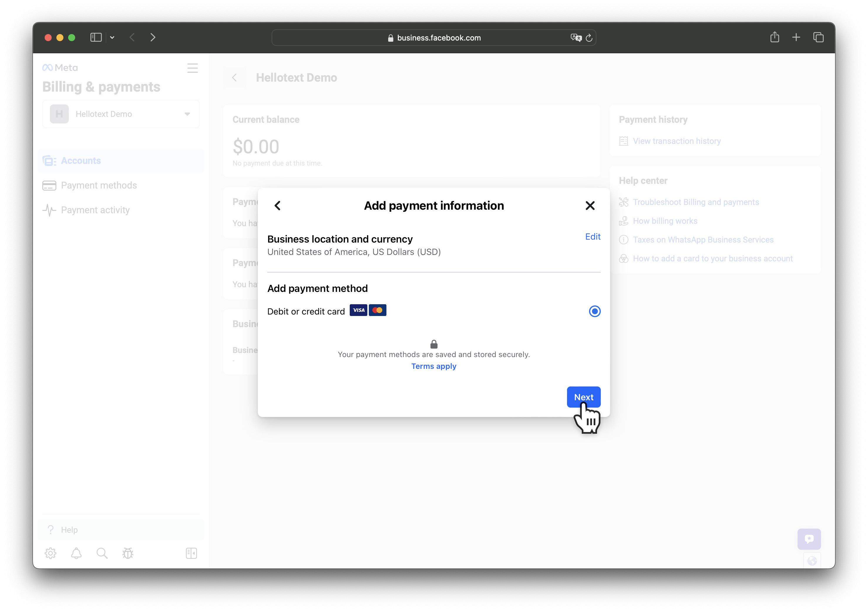
Task: Open the Terms apply link
Action: pos(434,366)
